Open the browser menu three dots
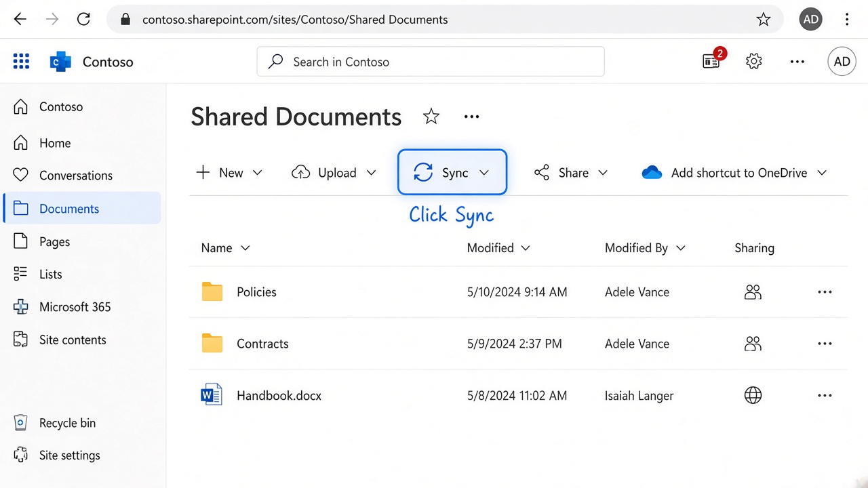 pos(847,20)
